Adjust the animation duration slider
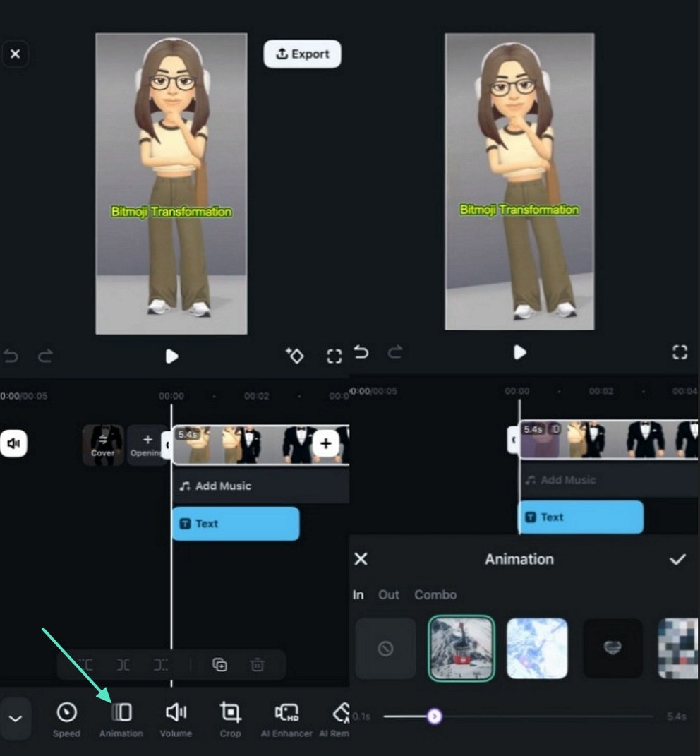Viewport: 700px width, 756px height. 434,716
